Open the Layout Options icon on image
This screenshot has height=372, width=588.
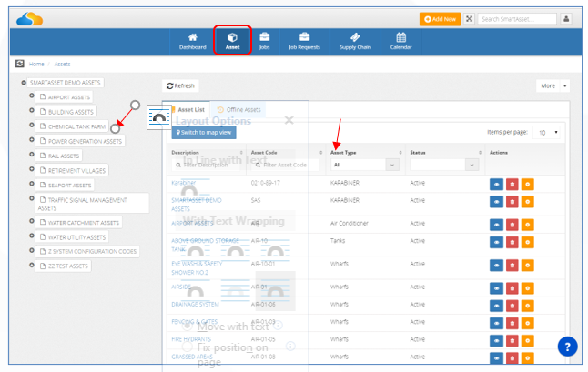coord(159,117)
